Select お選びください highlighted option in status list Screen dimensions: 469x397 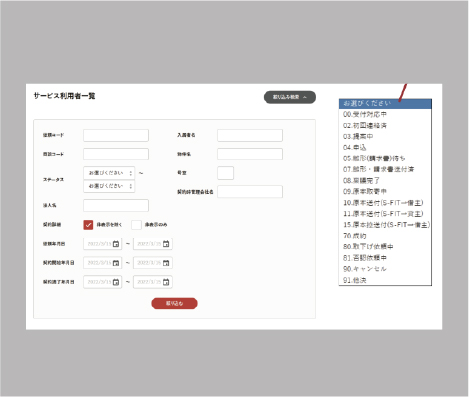tap(385, 104)
